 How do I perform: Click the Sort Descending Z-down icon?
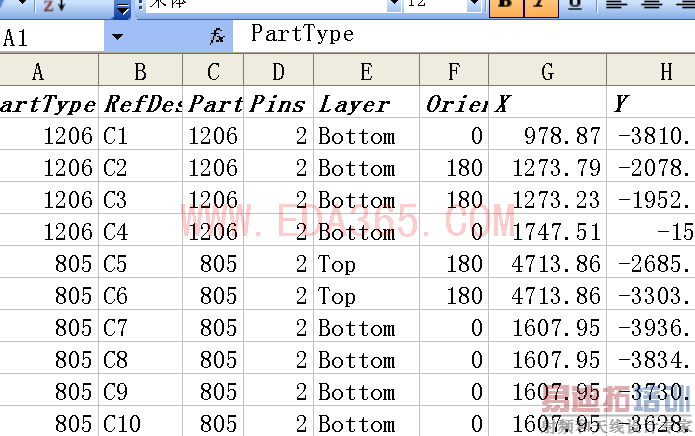[x=54, y=5]
